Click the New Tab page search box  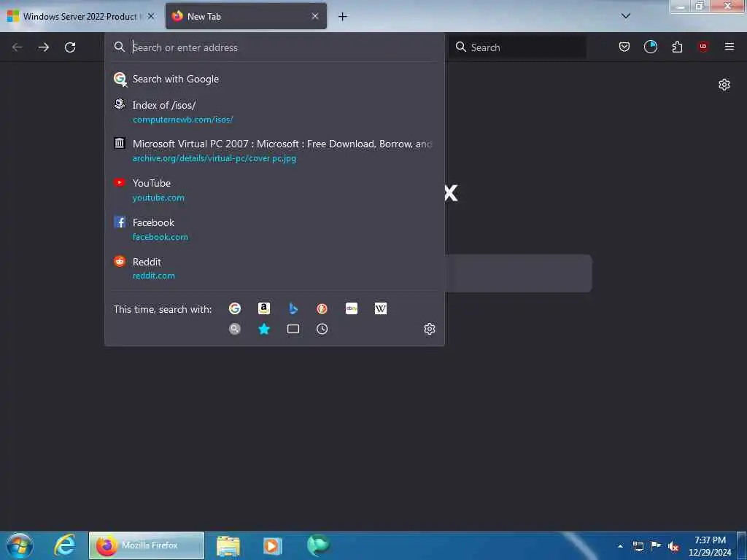pyautogui.click(x=519, y=273)
